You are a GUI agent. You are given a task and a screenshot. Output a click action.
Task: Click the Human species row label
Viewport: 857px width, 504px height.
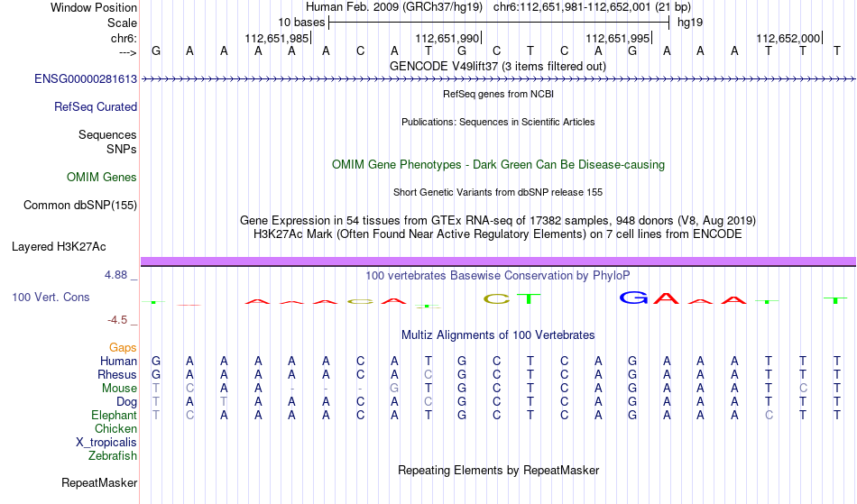click(x=118, y=361)
